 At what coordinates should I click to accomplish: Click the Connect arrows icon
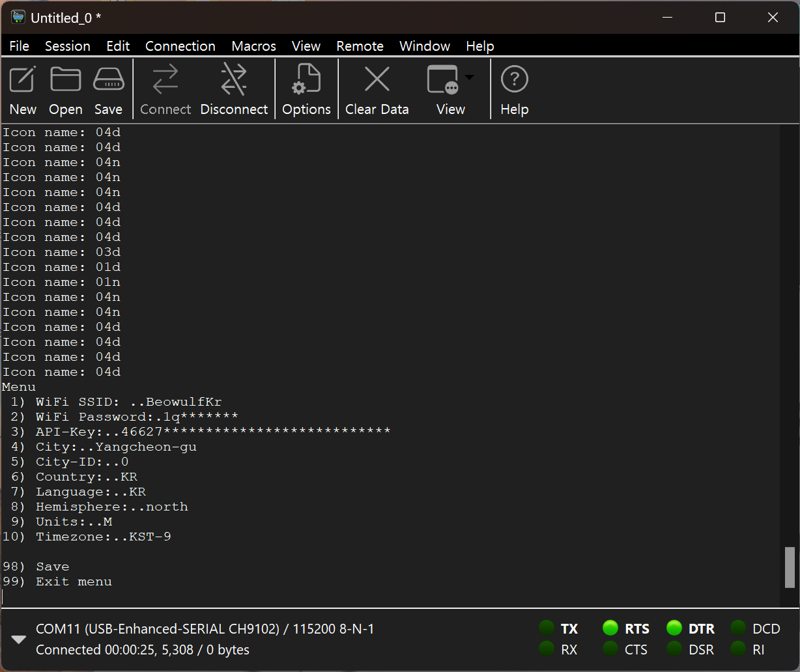[x=165, y=79]
